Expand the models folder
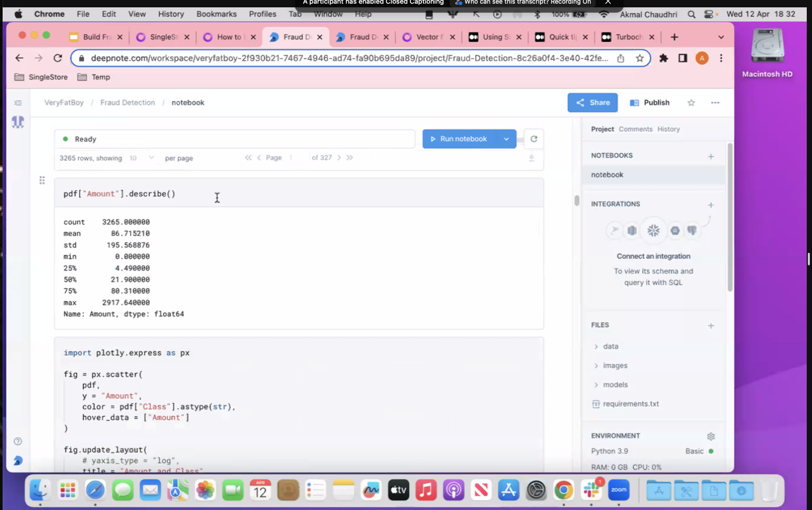The image size is (812, 510). 614,385
